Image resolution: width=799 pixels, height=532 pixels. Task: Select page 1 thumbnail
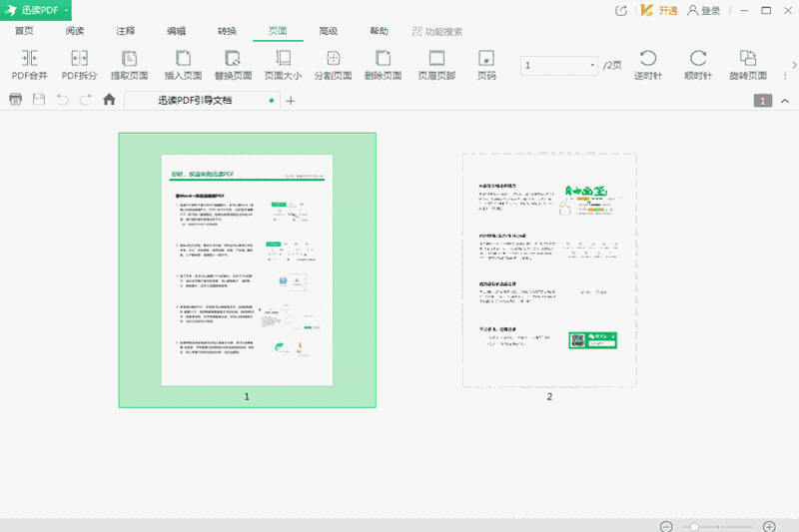(247, 269)
